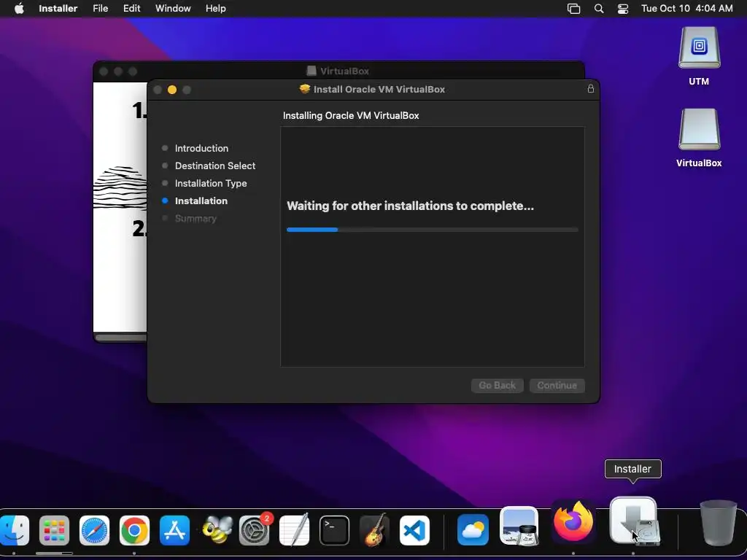
Task: Open GarageBand from the Dock
Action: point(374,530)
